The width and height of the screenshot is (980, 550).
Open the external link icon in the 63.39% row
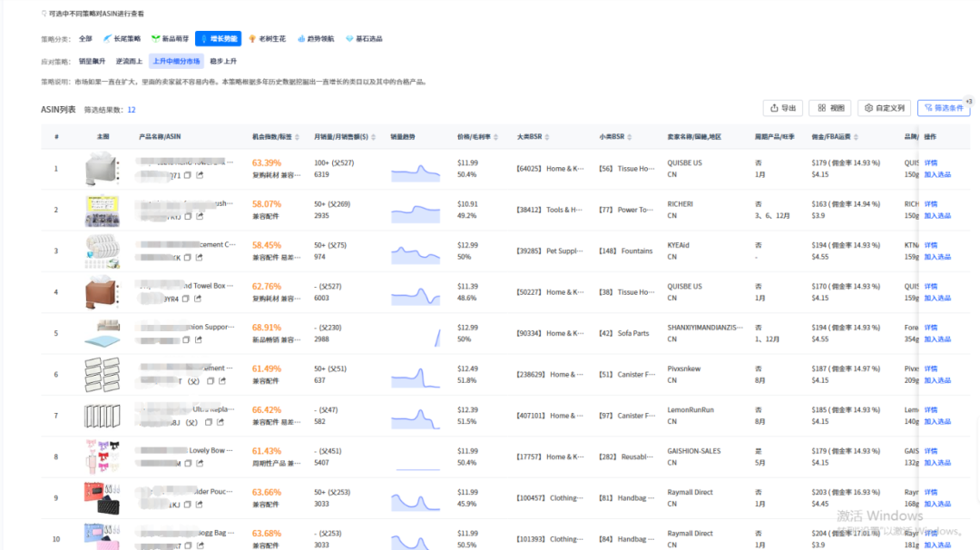tap(200, 175)
